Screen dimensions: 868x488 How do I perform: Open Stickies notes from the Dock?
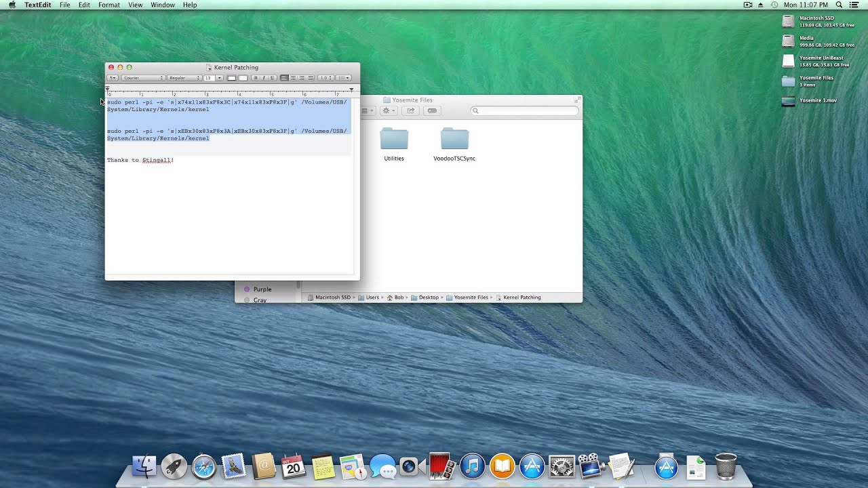click(x=323, y=466)
